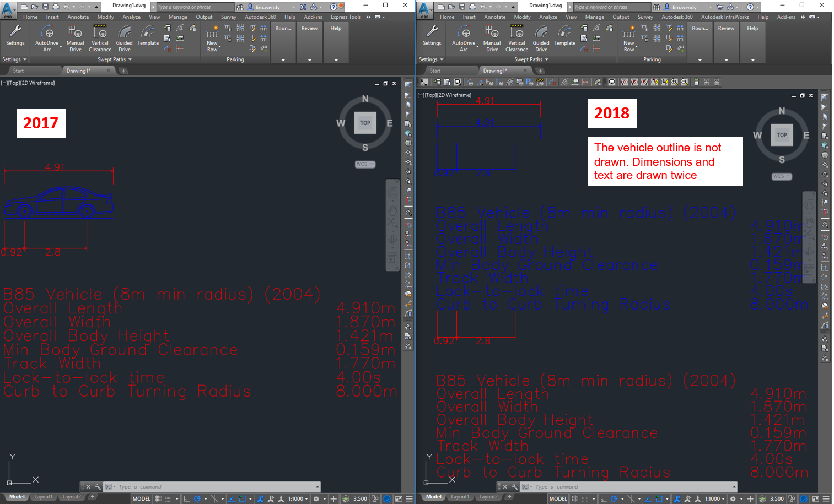Expand the Swept Paths panel in the 2017 ribbon

coord(115,59)
